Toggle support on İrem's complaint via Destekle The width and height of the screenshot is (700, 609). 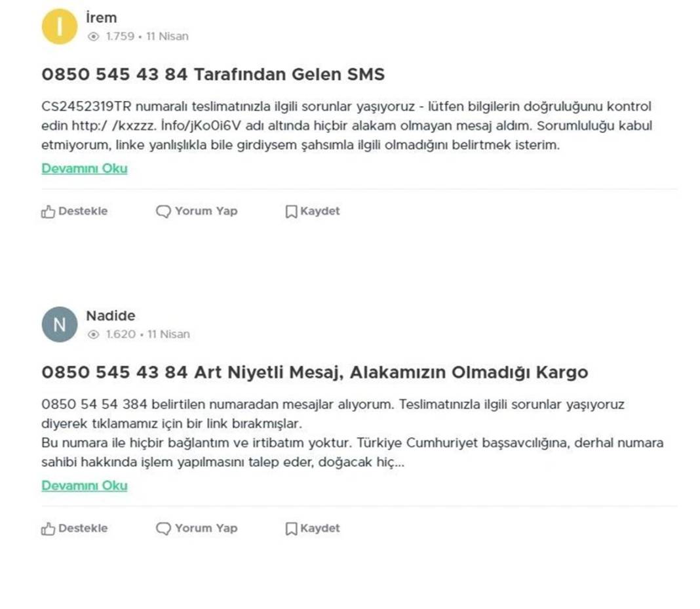(74, 211)
